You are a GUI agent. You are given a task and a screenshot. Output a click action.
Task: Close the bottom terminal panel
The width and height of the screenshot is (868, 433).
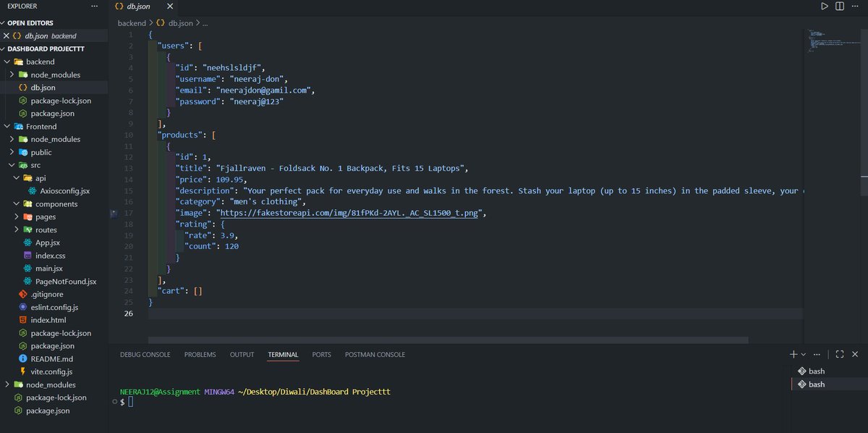856,354
